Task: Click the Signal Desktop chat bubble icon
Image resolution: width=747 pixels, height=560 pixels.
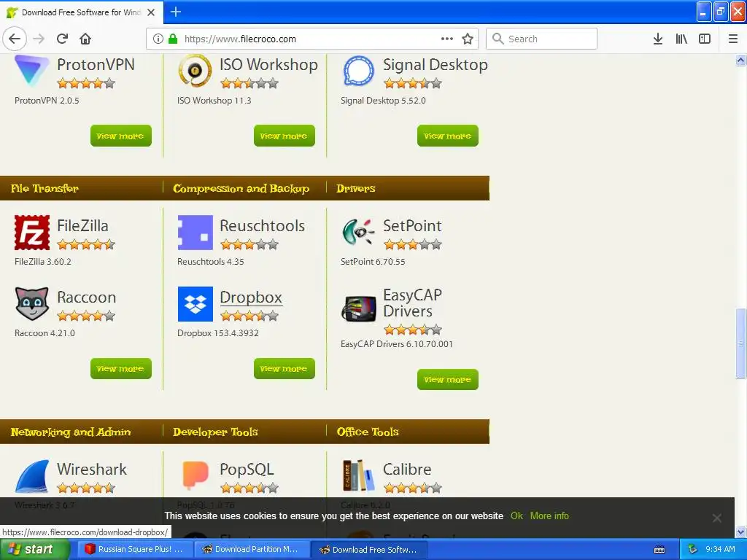Action: pyautogui.click(x=358, y=71)
